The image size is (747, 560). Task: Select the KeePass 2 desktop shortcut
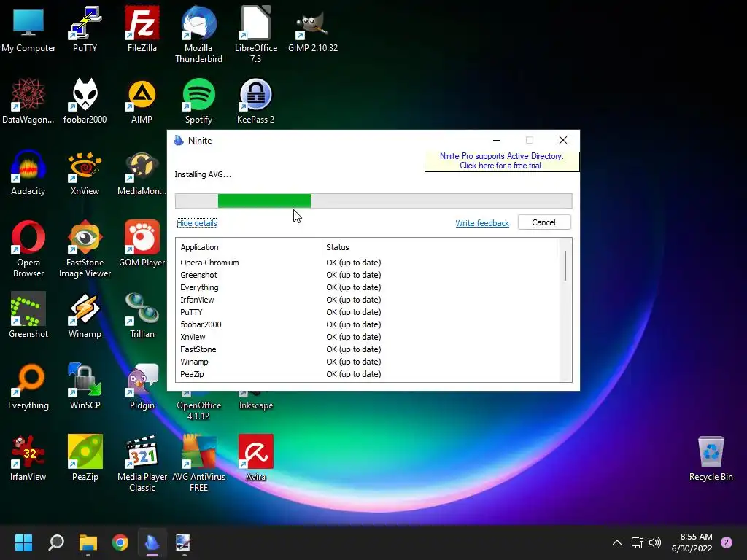[x=256, y=101]
